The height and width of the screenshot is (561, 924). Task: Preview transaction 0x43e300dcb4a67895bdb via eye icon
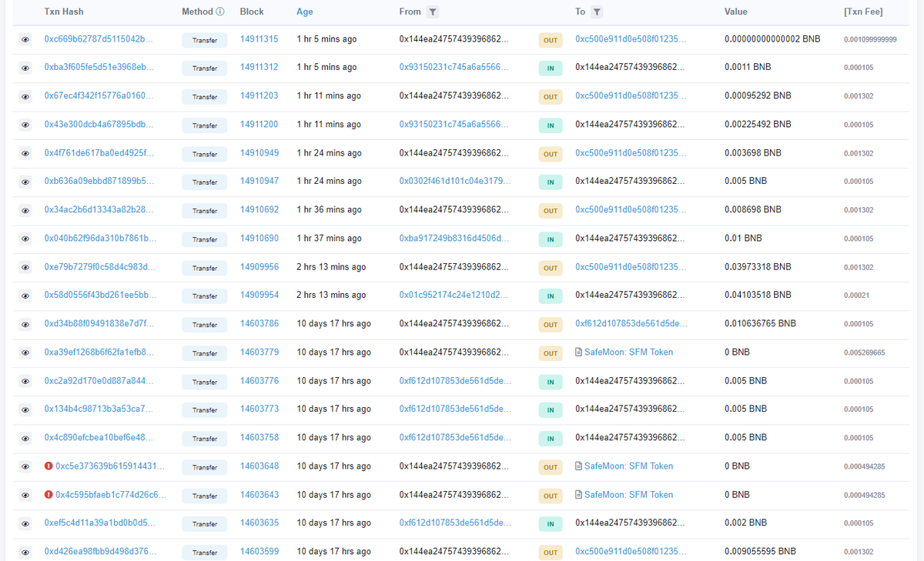pyautogui.click(x=25, y=125)
